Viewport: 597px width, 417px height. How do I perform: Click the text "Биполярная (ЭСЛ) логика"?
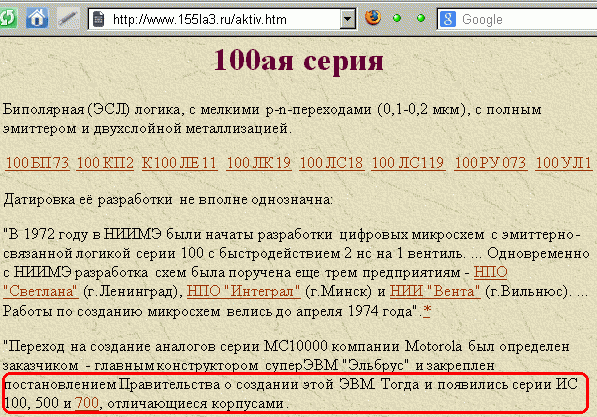coord(91,110)
